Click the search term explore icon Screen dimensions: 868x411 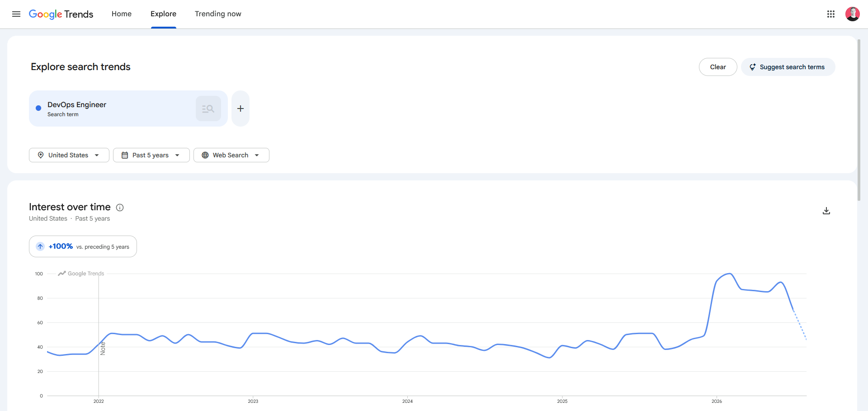coord(208,109)
